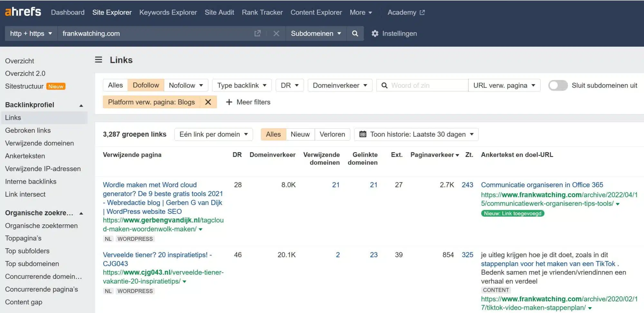This screenshot has width=644, height=313.
Task: Toggle the hamburger sidebar menu
Action: tap(99, 60)
